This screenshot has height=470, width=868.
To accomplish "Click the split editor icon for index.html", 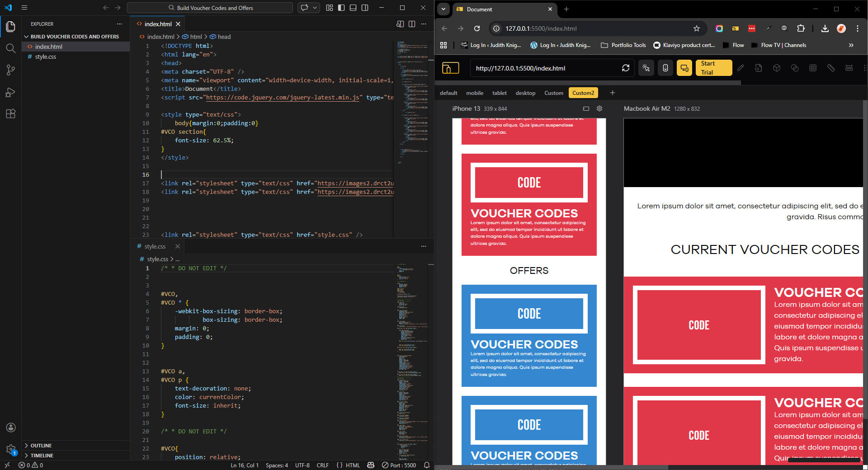I will coord(412,24).
